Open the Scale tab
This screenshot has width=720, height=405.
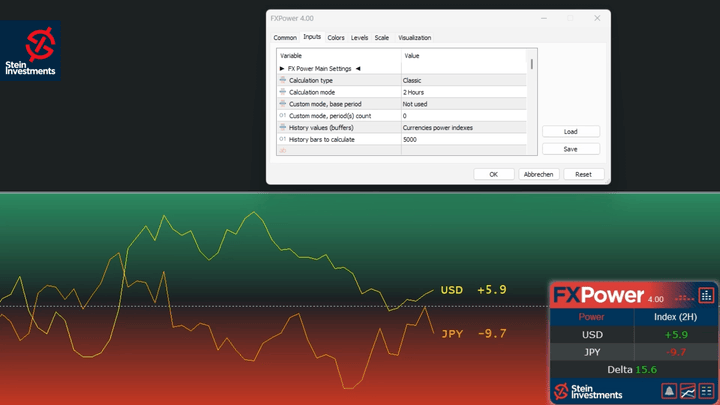(x=382, y=38)
